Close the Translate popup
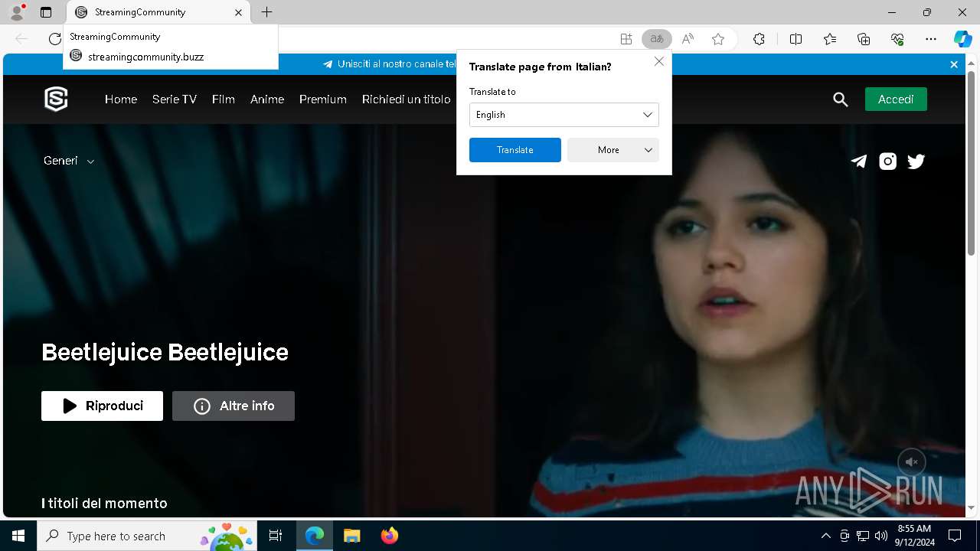Image resolution: width=980 pixels, height=551 pixels. point(658,61)
